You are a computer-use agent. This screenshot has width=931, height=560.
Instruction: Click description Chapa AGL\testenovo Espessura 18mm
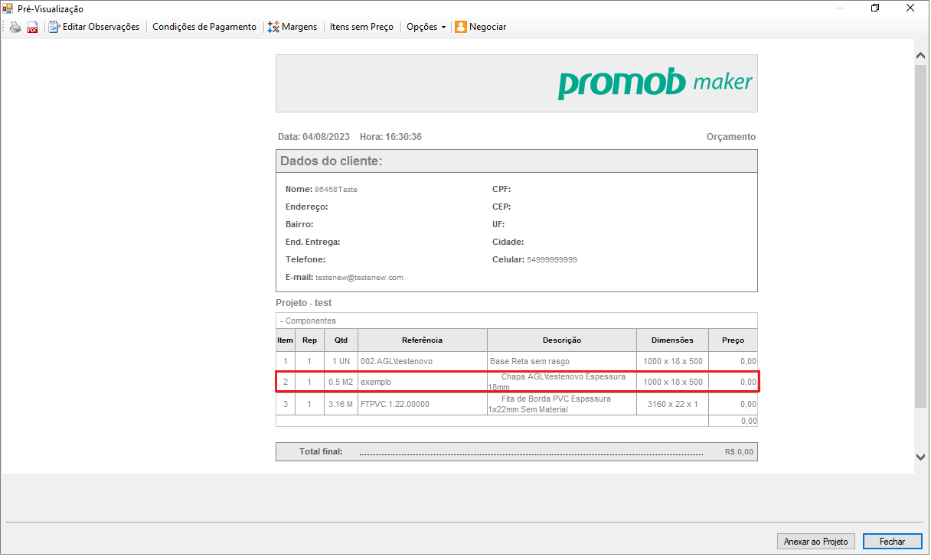point(562,382)
